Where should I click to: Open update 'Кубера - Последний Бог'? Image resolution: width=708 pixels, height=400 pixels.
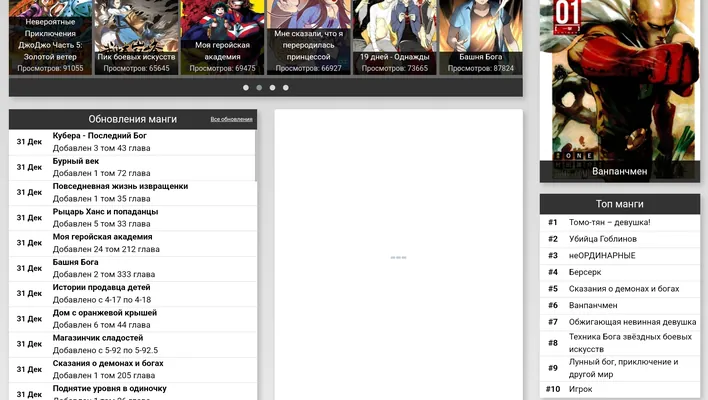(x=99, y=135)
